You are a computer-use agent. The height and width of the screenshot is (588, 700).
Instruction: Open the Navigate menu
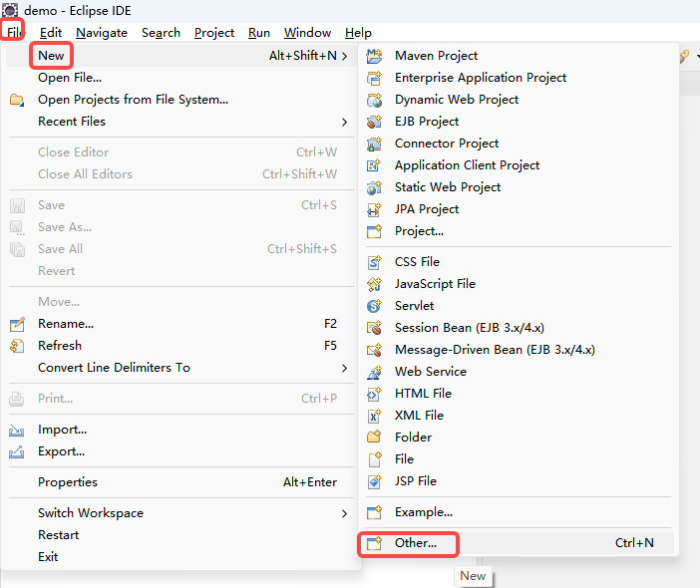[102, 33]
